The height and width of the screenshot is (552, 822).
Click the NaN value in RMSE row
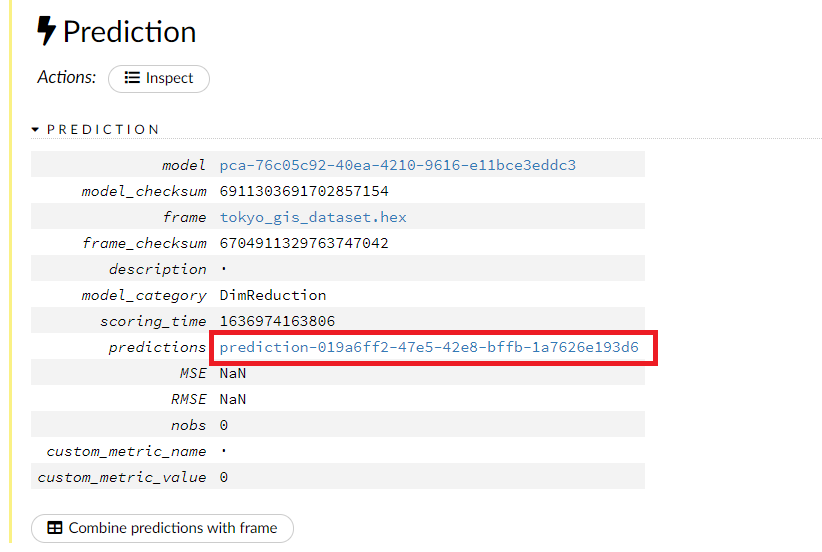pyautogui.click(x=233, y=399)
